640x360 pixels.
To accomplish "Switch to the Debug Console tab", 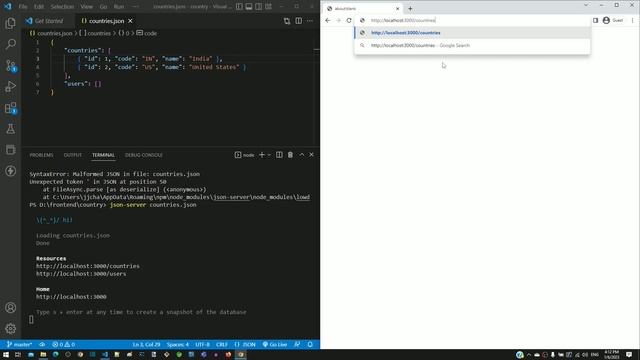I will coord(144,155).
